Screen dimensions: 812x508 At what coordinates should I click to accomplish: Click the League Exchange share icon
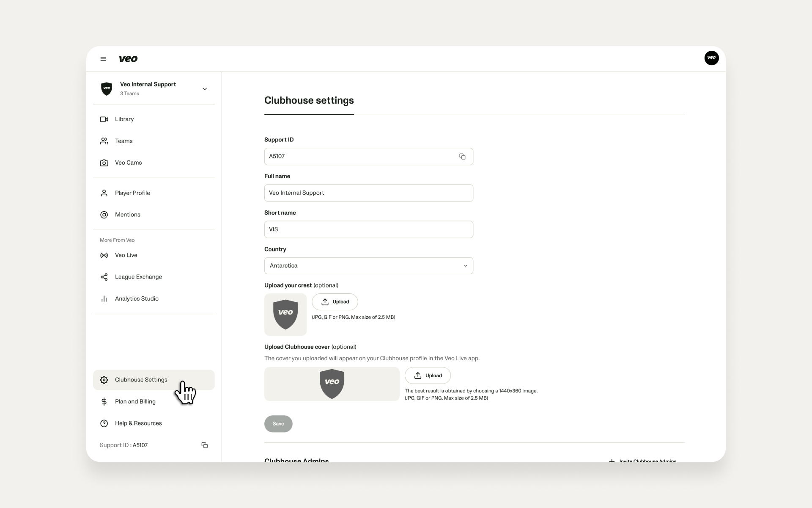tap(104, 277)
